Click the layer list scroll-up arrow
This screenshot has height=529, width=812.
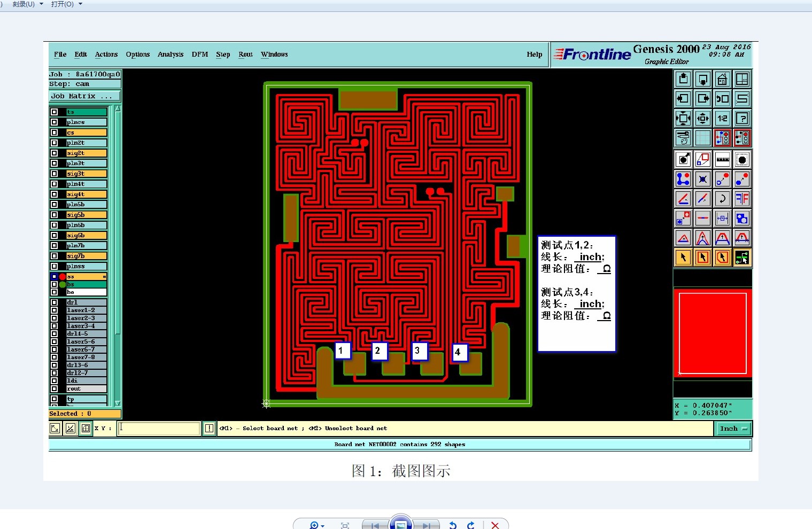click(118, 108)
